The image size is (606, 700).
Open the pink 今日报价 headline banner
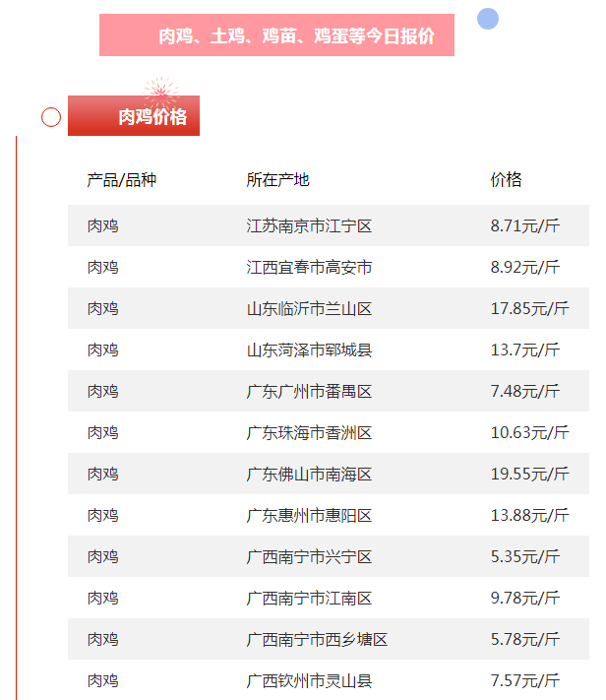click(x=276, y=35)
